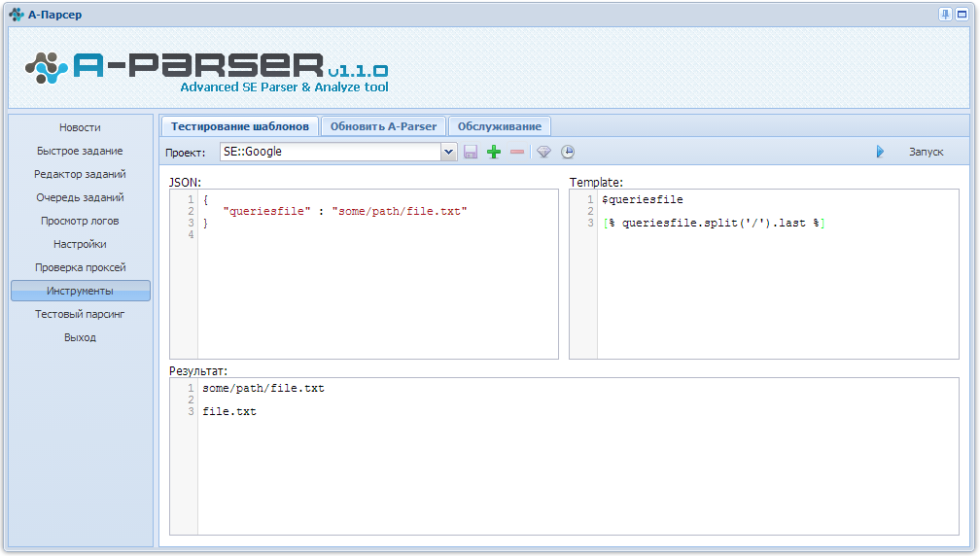The width and height of the screenshot is (980, 556).
Task: Click the diamond icon in the toolbar
Action: coord(543,152)
